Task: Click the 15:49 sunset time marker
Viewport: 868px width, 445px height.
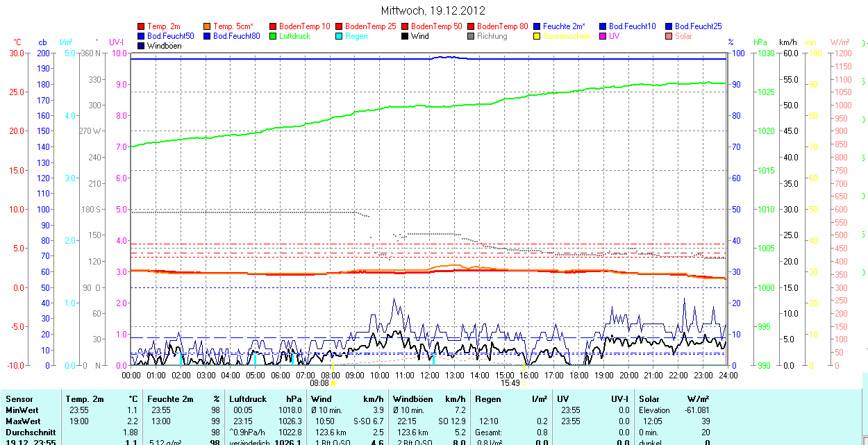Action: pos(510,383)
